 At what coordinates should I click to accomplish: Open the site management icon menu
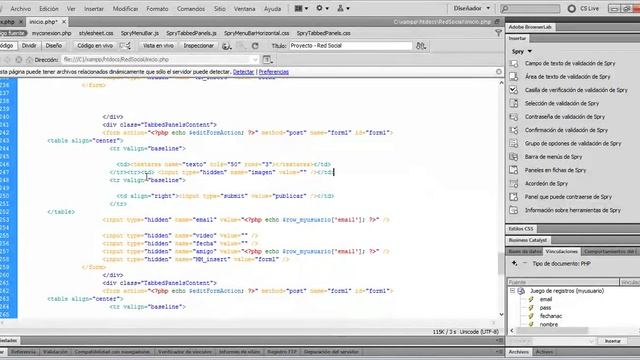pos(343,8)
